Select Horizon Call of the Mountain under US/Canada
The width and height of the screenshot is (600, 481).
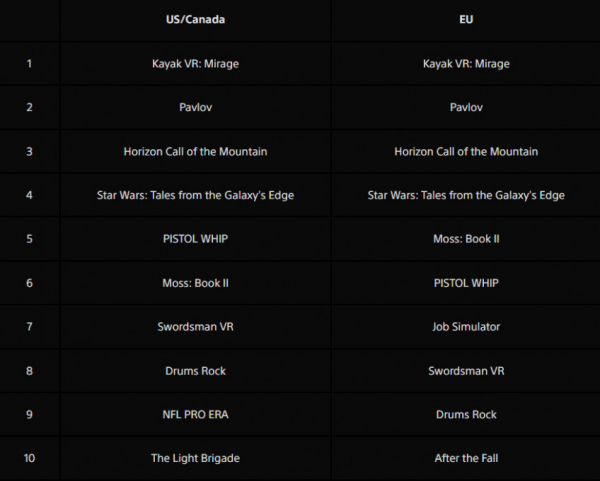(x=195, y=152)
